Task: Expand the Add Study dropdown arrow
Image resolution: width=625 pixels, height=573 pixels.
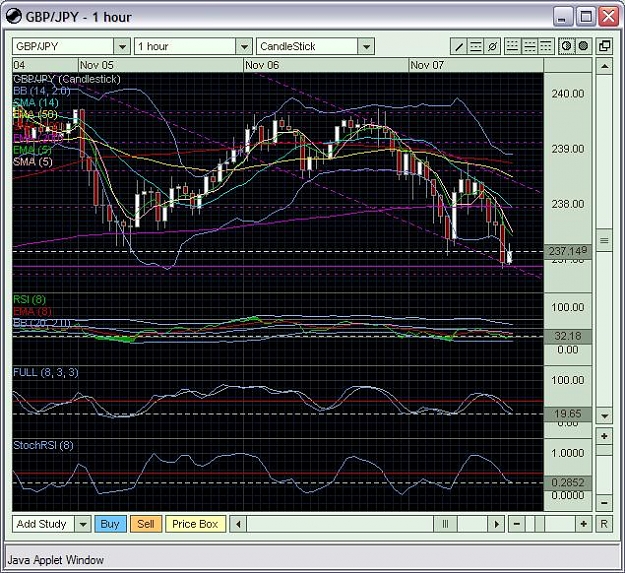Action: 83,524
